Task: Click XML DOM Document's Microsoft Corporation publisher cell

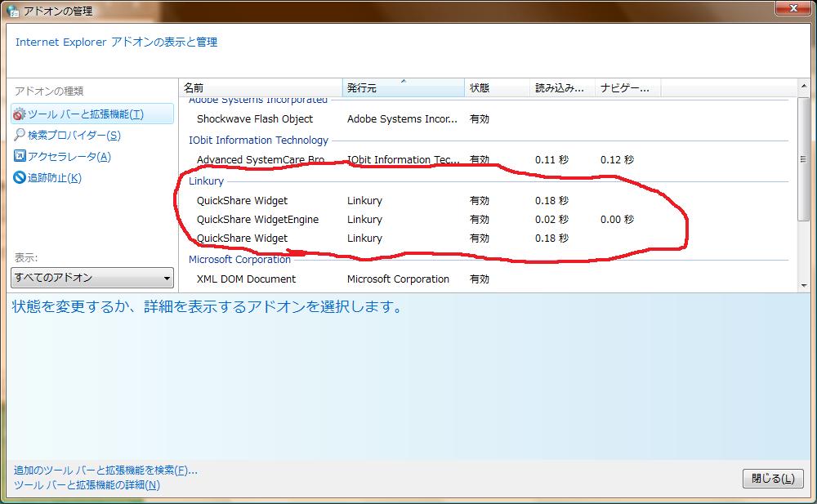Action: point(398,279)
